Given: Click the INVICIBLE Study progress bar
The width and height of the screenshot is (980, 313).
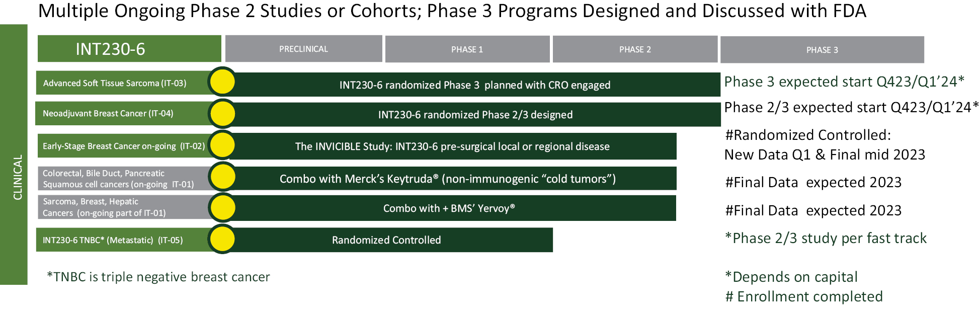Looking at the screenshot, I should pos(452,146).
